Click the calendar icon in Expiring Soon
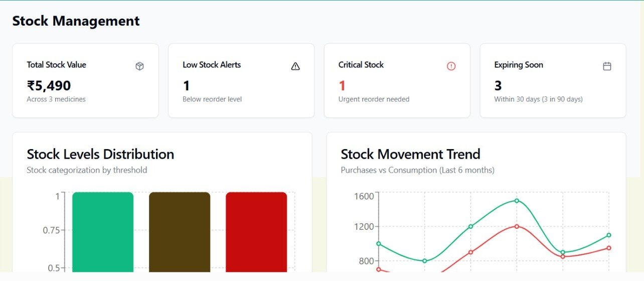The image size is (644, 281). coord(607,66)
